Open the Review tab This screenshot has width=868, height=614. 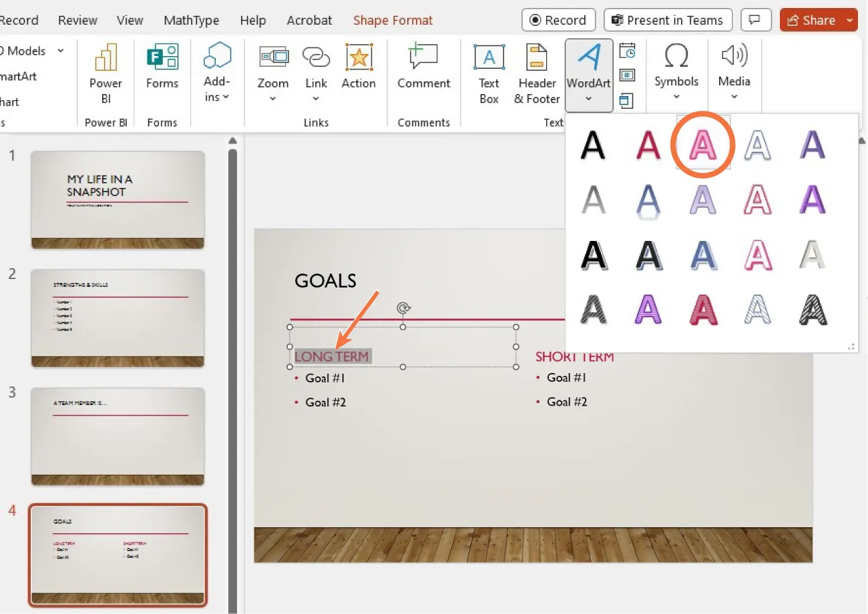pos(77,20)
